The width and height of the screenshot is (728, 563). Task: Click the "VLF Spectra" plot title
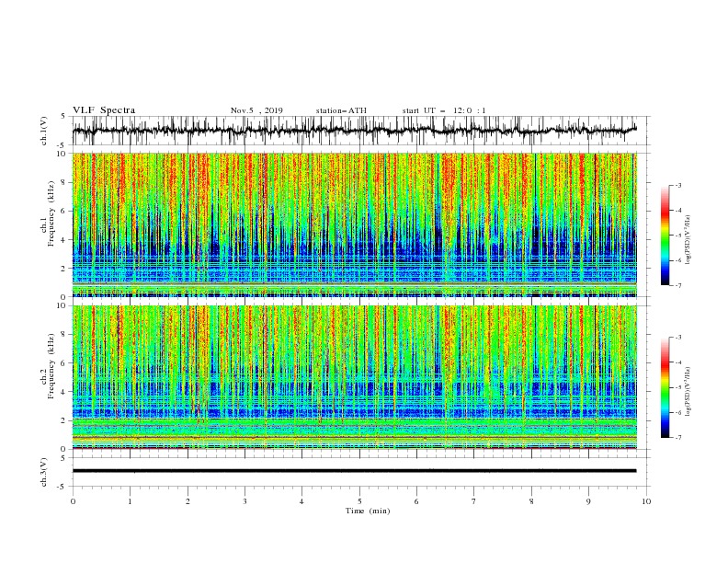point(104,110)
